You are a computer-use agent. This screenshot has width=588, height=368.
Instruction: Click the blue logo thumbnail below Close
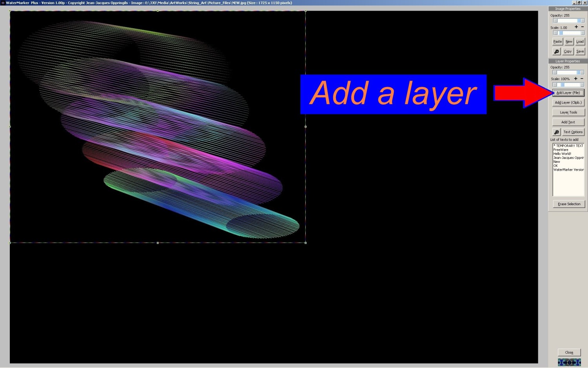coord(569,362)
